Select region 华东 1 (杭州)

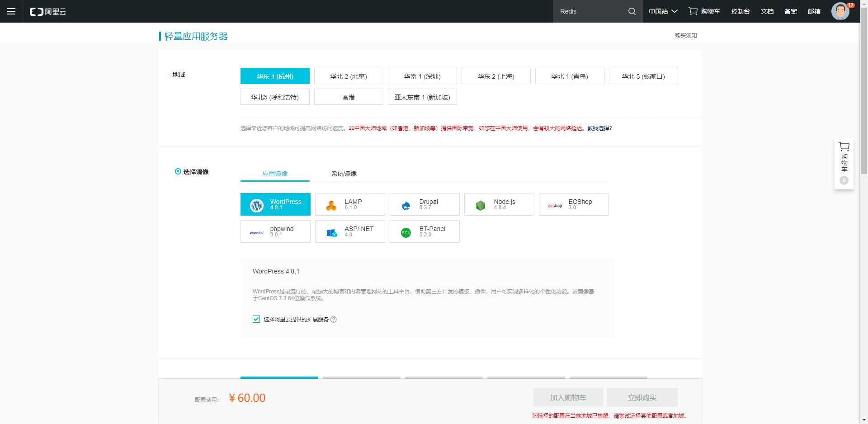pyautogui.click(x=275, y=76)
